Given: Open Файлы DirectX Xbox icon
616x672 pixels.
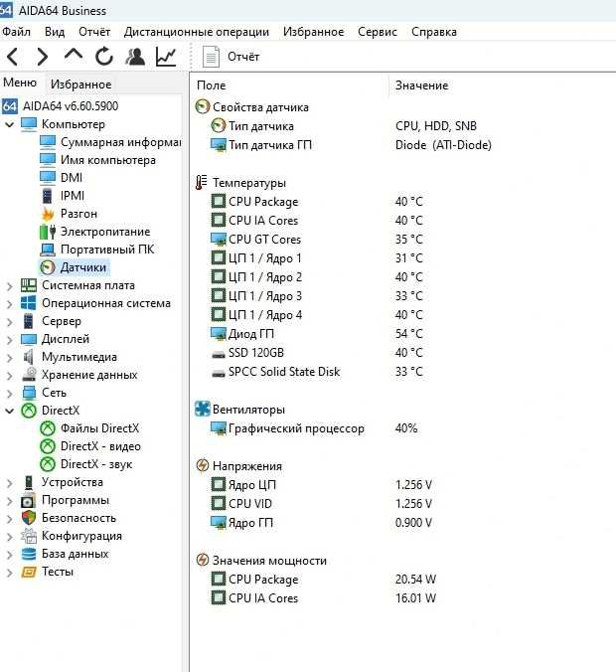Looking at the screenshot, I should point(48,428).
